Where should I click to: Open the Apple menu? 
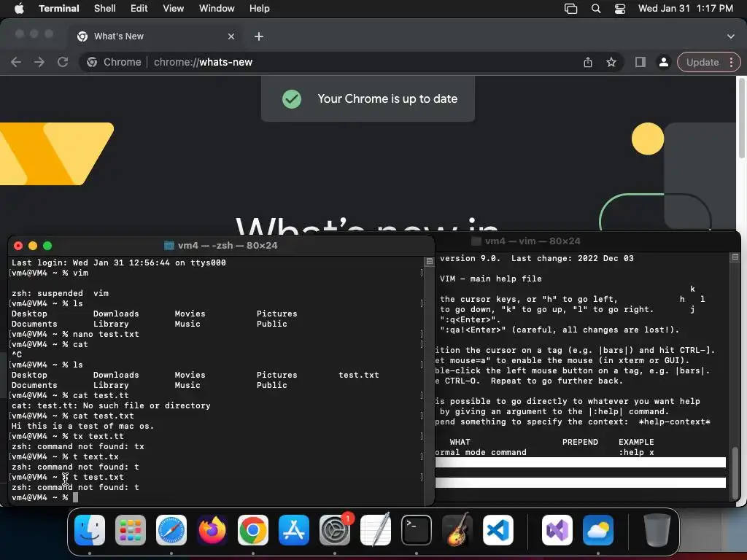[x=19, y=9]
